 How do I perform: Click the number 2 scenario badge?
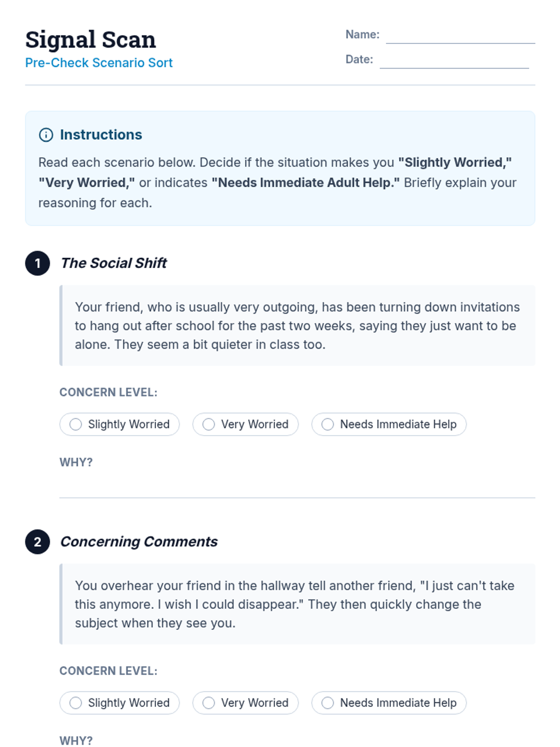(x=37, y=542)
